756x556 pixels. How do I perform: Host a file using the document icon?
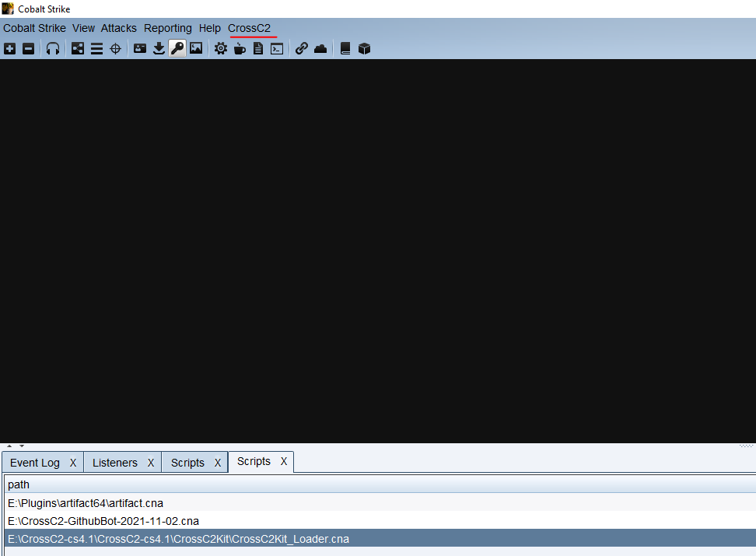coord(258,48)
